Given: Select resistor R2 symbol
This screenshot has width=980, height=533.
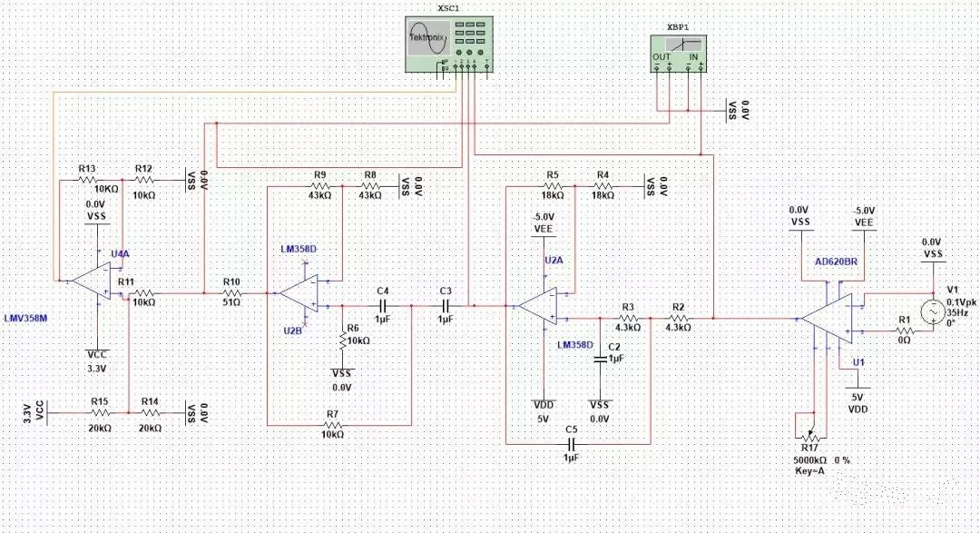Looking at the screenshot, I should click(x=678, y=319).
